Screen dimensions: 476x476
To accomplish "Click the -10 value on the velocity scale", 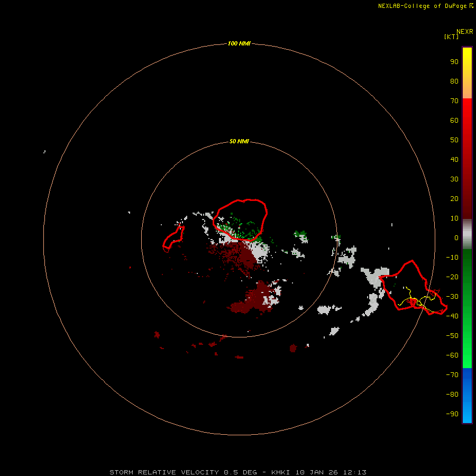I will coord(452,258).
